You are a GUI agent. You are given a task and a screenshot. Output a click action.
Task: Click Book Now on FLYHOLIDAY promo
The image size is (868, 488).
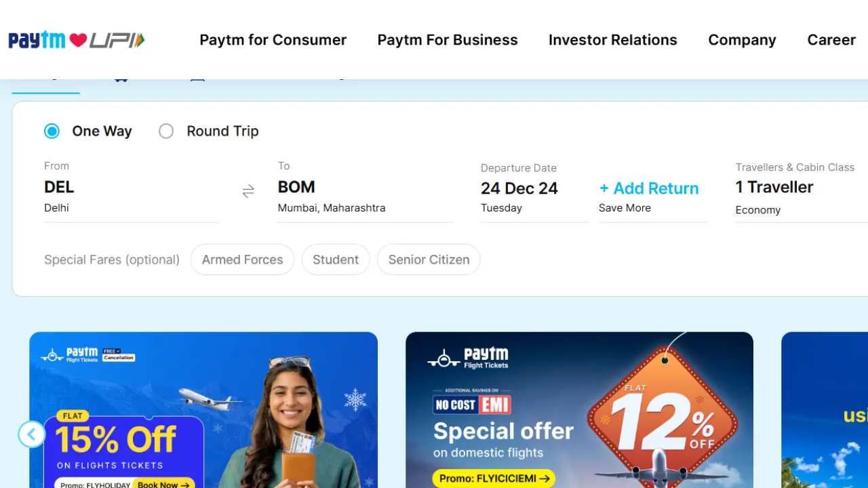[163, 483]
